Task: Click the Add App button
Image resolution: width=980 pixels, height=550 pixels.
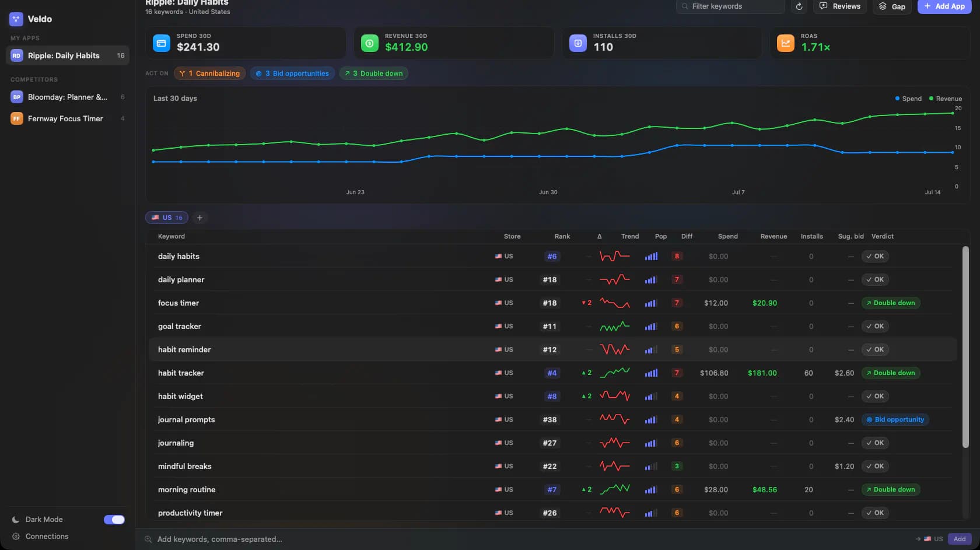Action: (x=944, y=6)
